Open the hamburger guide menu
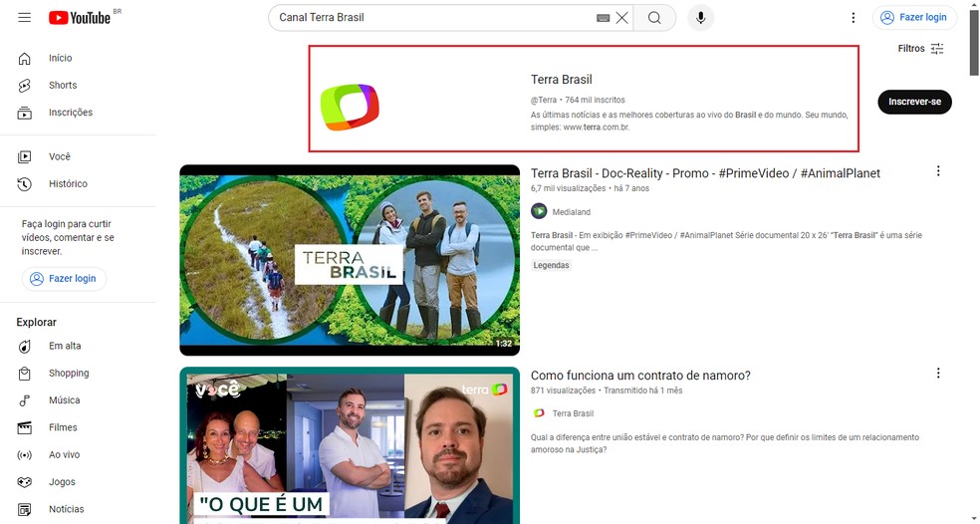 coord(24,18)
